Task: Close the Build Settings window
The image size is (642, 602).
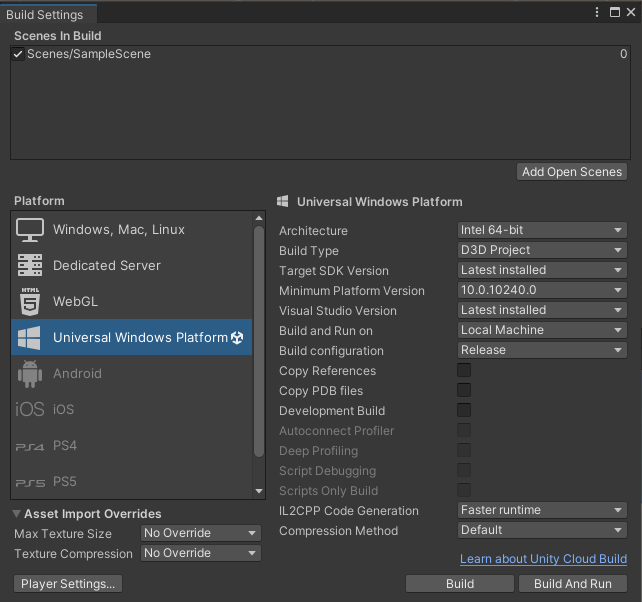Action: (x=631, y=12)
